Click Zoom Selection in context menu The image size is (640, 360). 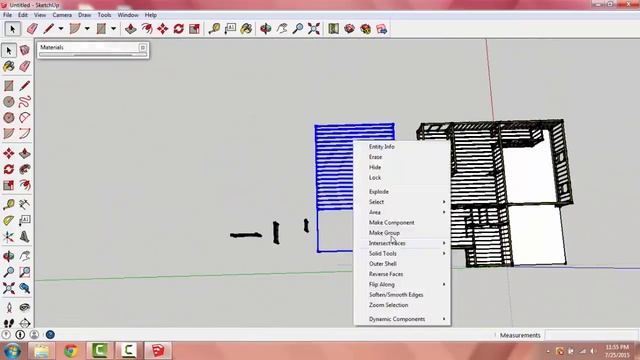click(389, 305)
